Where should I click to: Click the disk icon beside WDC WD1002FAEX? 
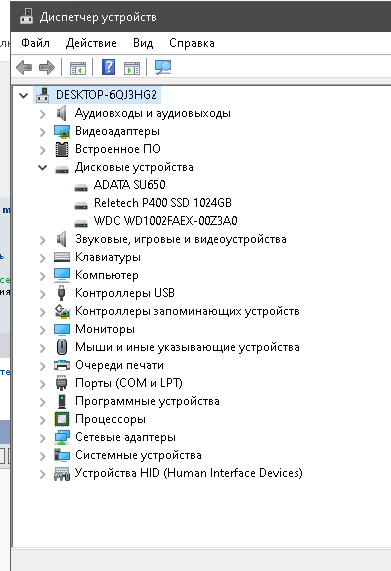(x=81, y=223)
